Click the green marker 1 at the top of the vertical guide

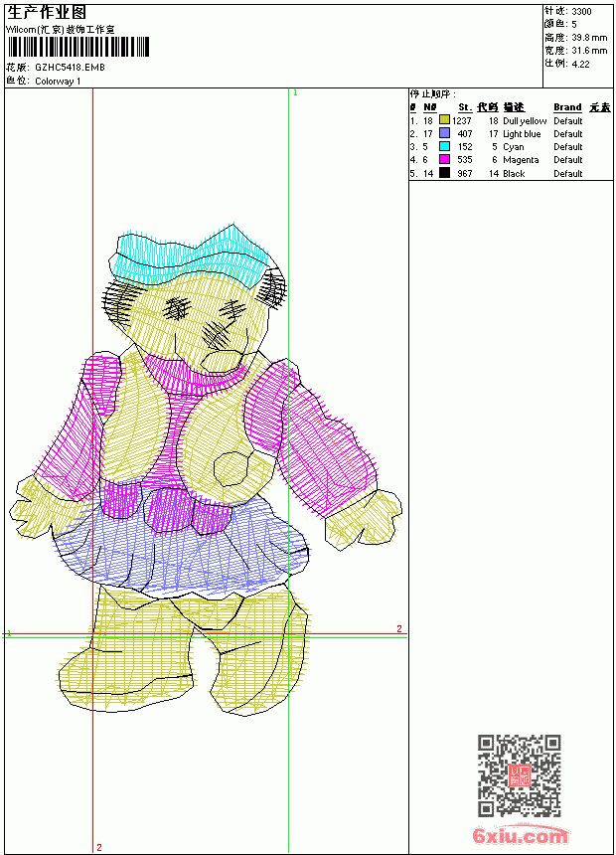(295, 93)
